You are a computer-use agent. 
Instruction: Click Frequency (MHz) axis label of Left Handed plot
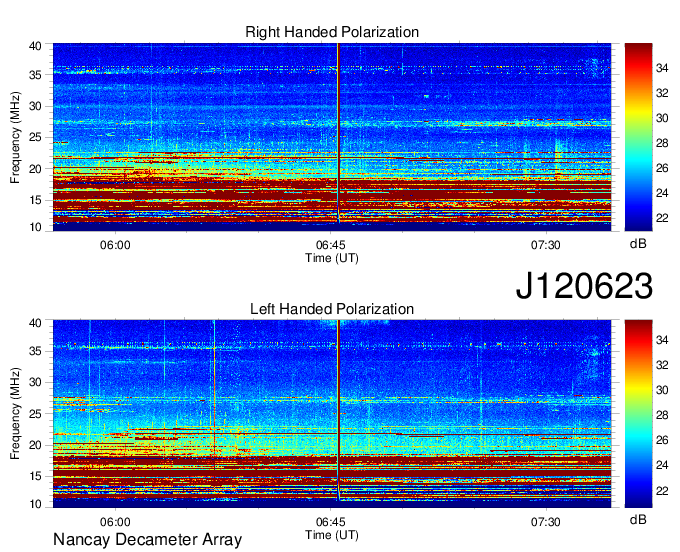click(15, 414)
